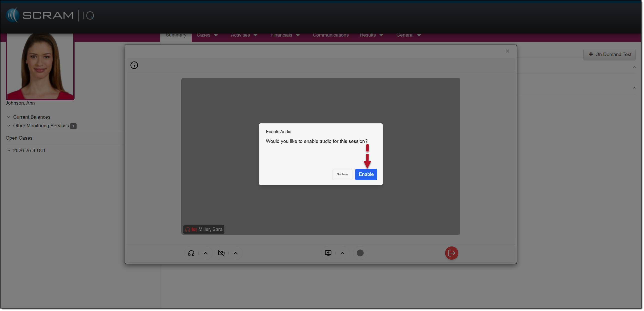Open the session info icon

[134, 65]
